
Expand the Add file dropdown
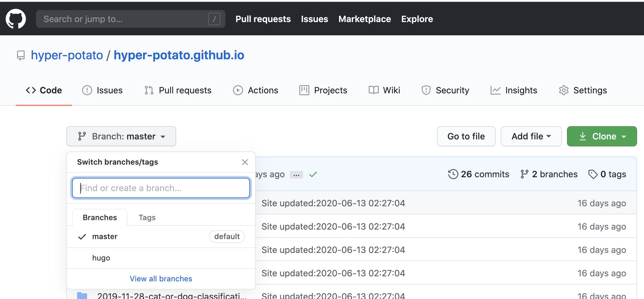pyautogui.click(x=531, y=136)
